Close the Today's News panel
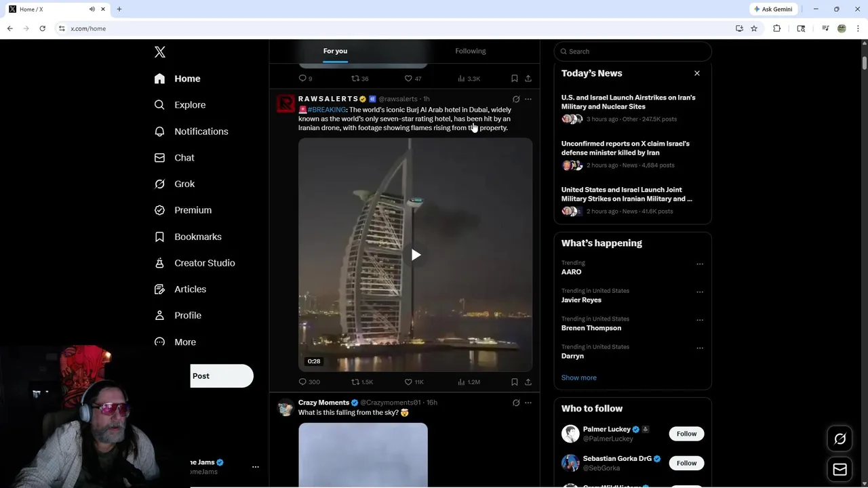The height and width of the screenshot is (488, 868). [x=696, y=73]
